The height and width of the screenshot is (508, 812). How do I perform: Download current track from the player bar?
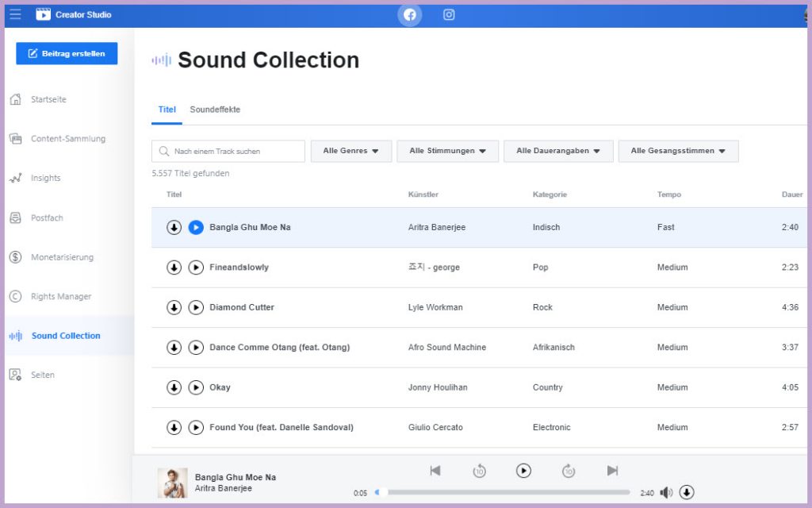687,492
